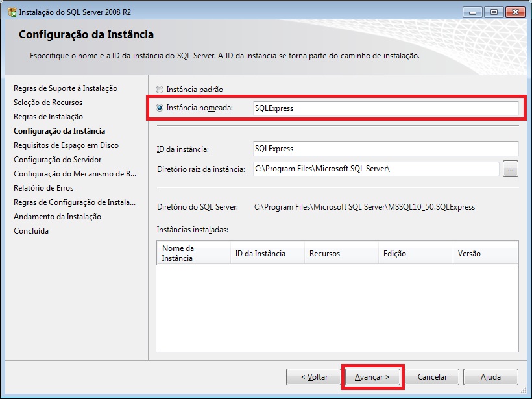Viewport: 532px width, 399px height.
Task: Select Relatório de Erros step
Action: point(43,188)
